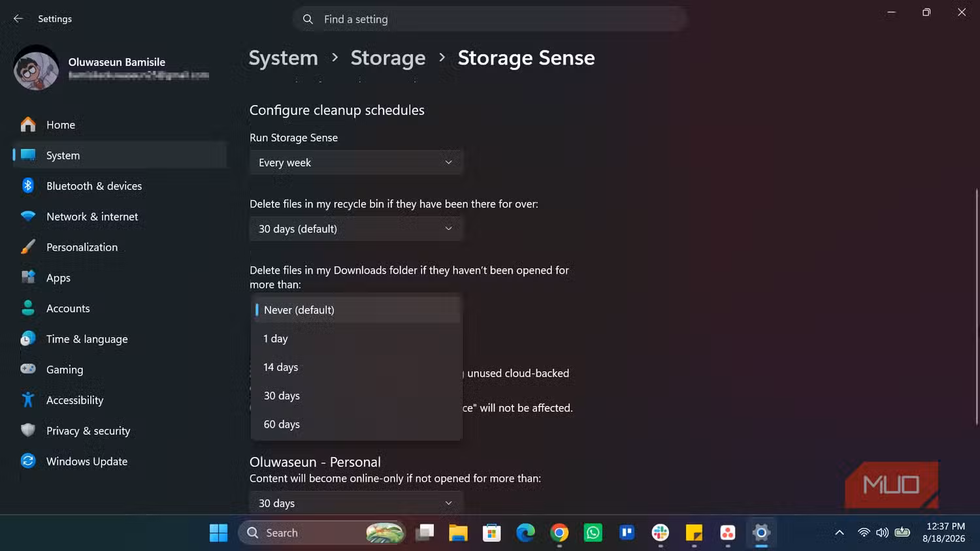
Task: Open Bluetooth & devices settings
Action: pos(120,186)
